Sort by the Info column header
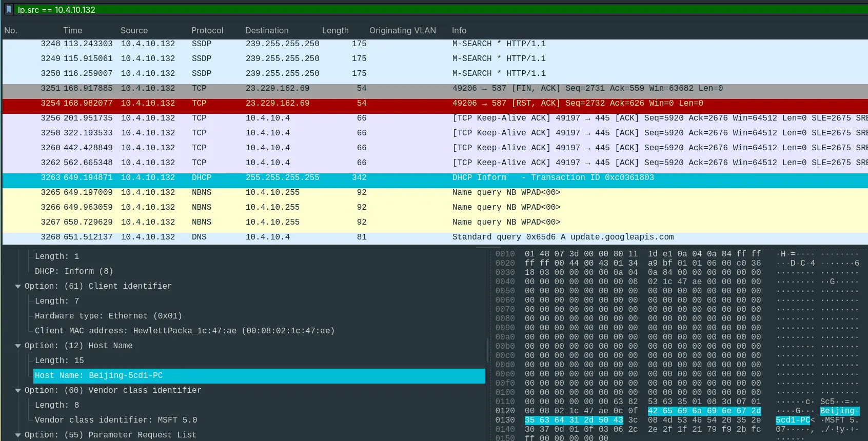Viewport: 868px width, 441px height. [459, 30]
